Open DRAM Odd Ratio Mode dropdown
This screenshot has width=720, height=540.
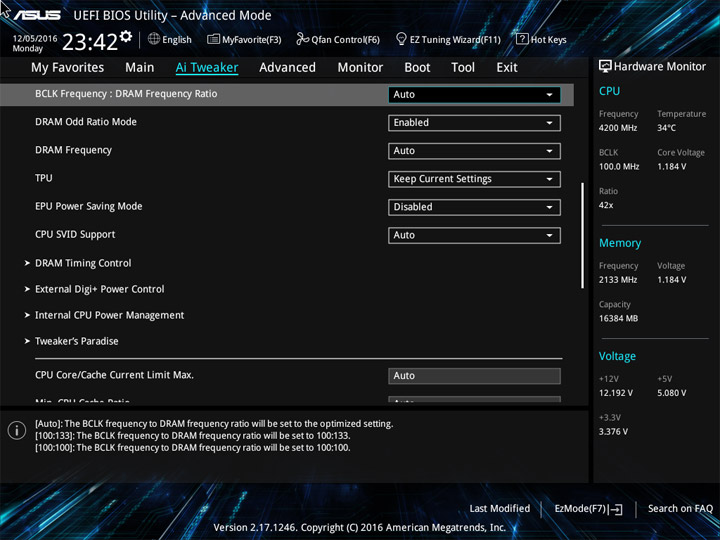click(x=474, y=123)
